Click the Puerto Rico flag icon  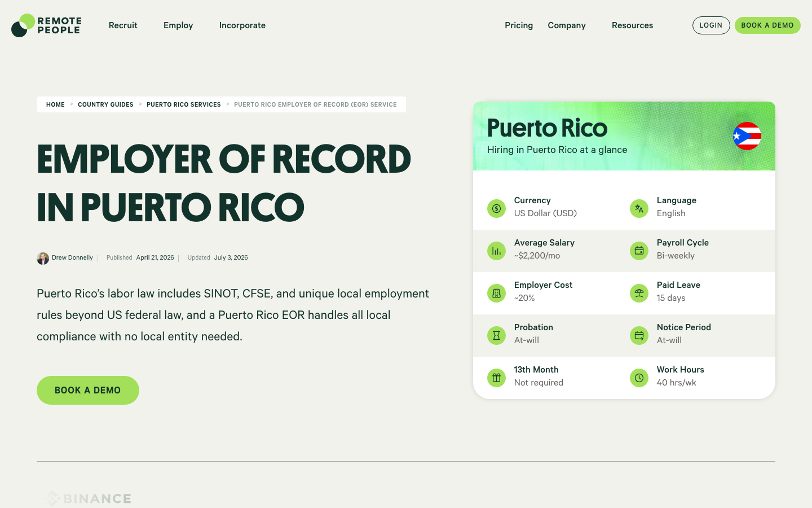pyautogui.click(x=747, y=136)
